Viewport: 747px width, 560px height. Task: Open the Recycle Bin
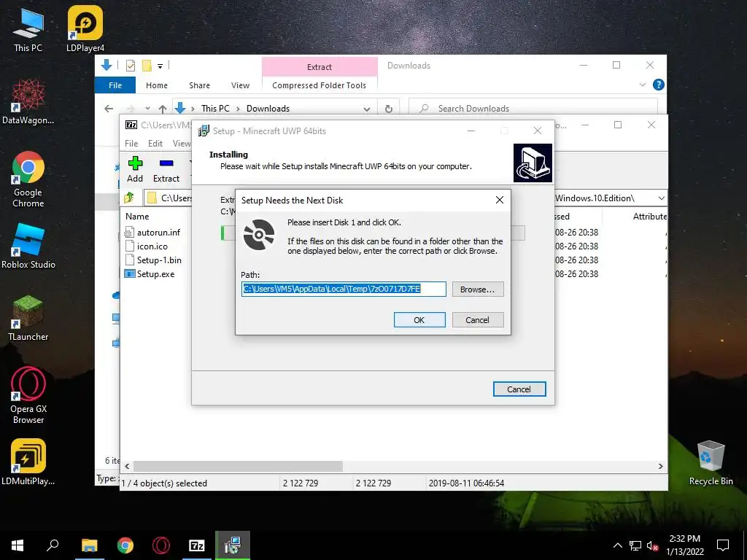point(711,463)
